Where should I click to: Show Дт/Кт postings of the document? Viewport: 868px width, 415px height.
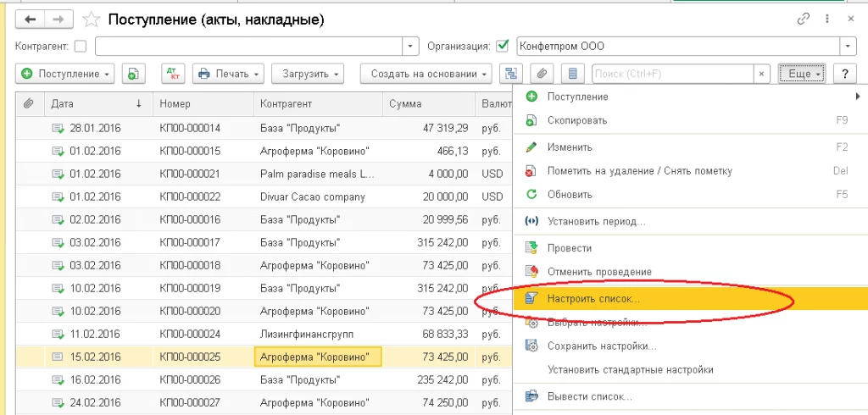pos(173,74)
